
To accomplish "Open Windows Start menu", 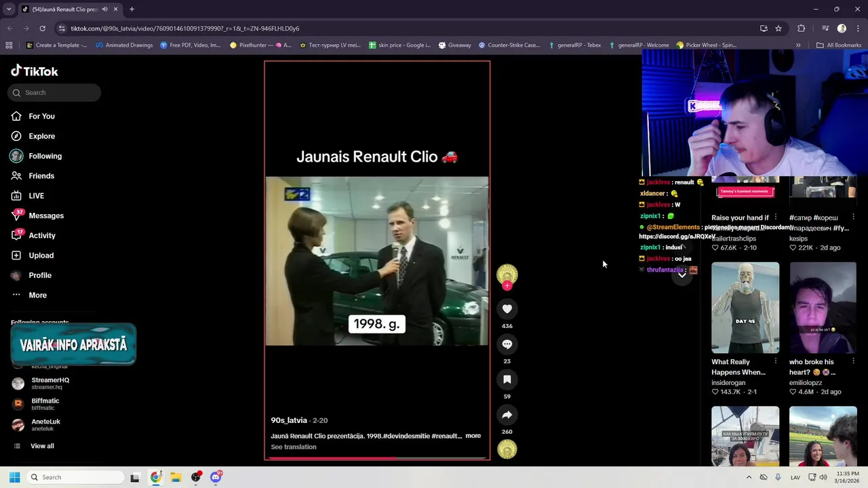I will point(14,477).
